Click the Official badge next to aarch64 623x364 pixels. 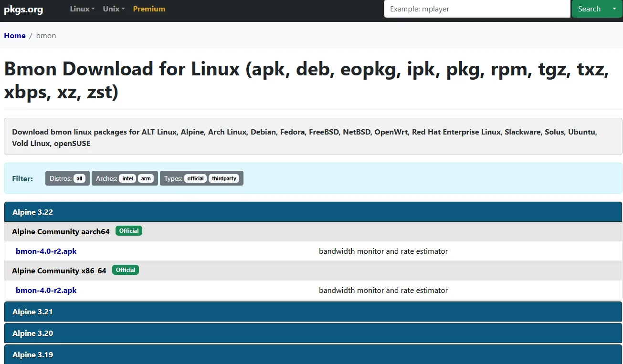click(x=129, y=231)
